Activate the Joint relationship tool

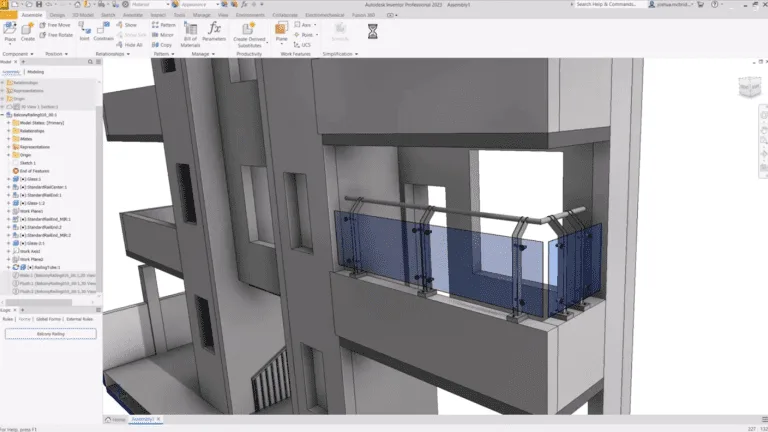pyautogui.click(x=84, y=30)
